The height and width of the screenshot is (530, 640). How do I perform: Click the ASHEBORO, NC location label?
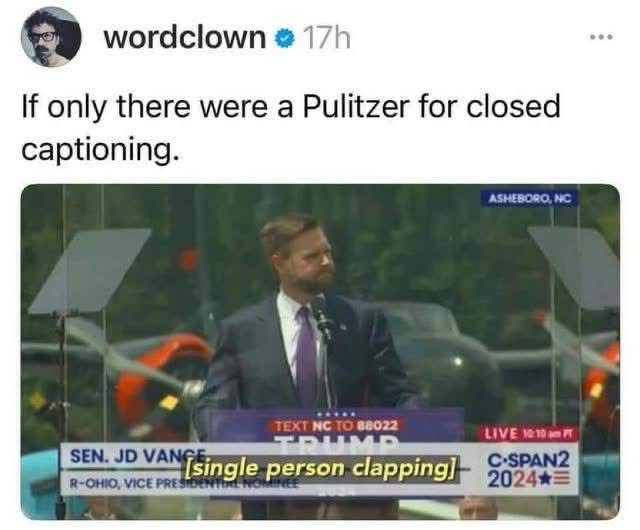529,198
